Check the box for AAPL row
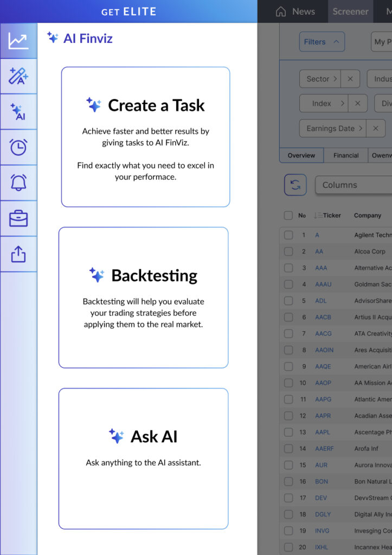 click(x=288, y=432)
